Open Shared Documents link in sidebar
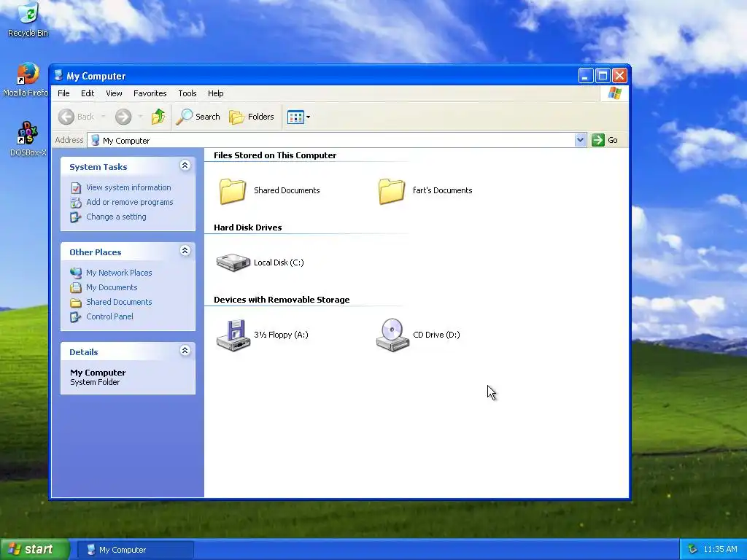The width and height of the screenshot is (747, 560). (x=119, y=302)
